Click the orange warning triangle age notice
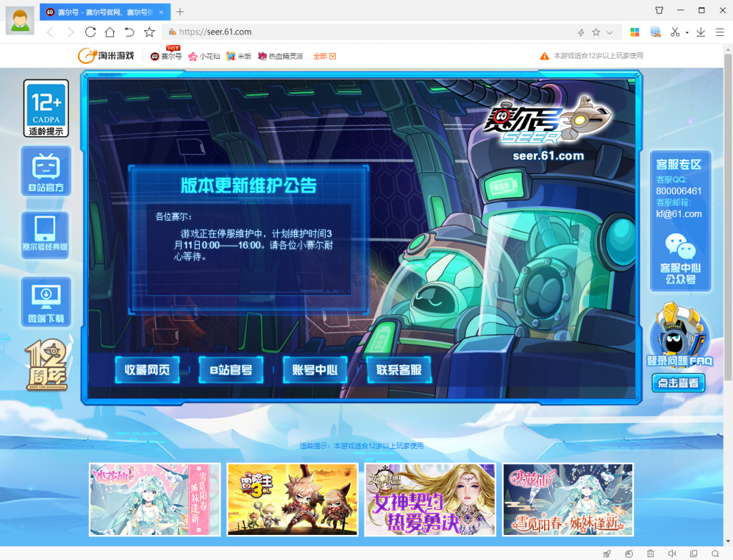The width and height of the screenshot is (733, 560). [x=545, y=56]
